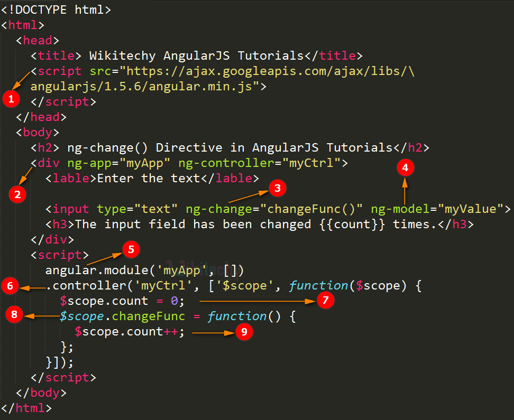Click annotation badge 9 after count++

(244, 332)
